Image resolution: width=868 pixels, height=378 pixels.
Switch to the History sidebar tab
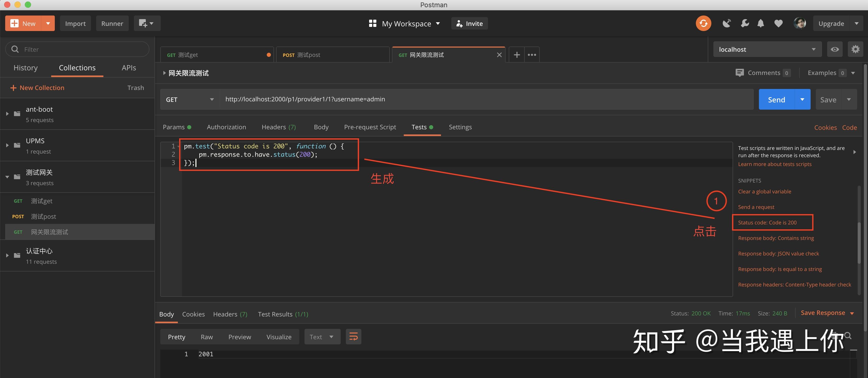click(x=26, y=68)
